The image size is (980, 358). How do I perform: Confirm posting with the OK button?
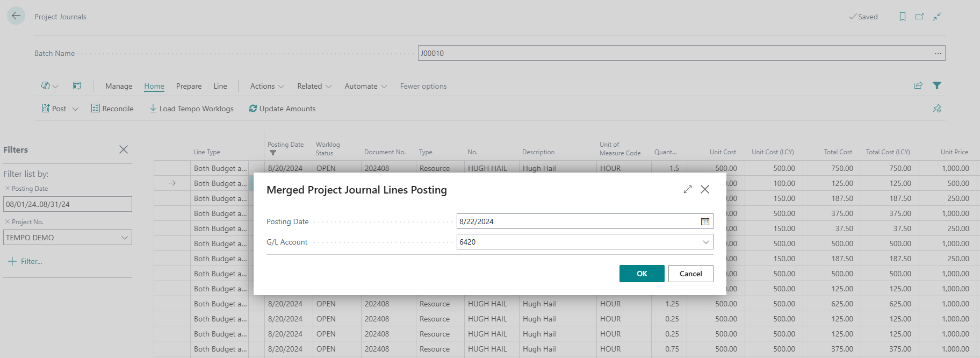pyautogui.click(x=642, y=274)
